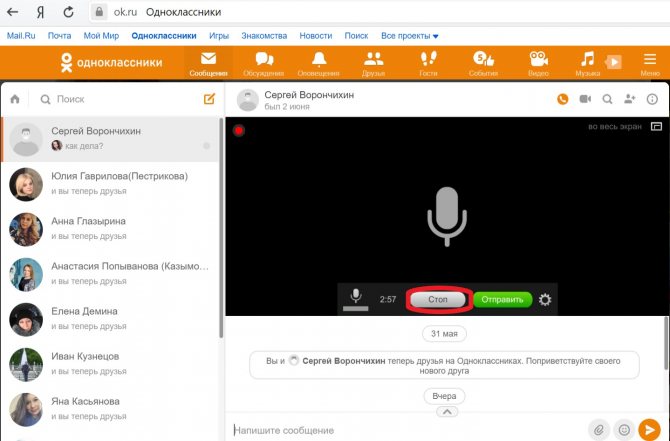Image resolution: width=670 pixels, height=441 pixels.
Task: Go back with the browser back arrow
Action: coord(12,12)
